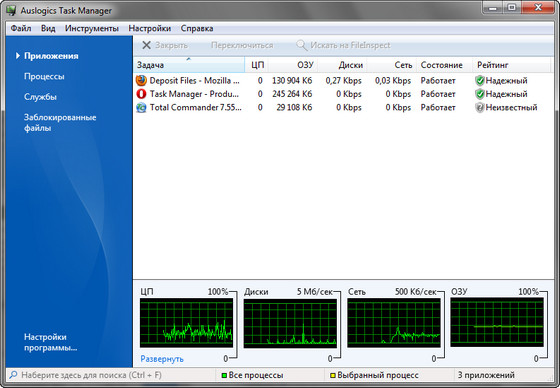
Task: Click the Сеть activity graph
Action: 394,323
